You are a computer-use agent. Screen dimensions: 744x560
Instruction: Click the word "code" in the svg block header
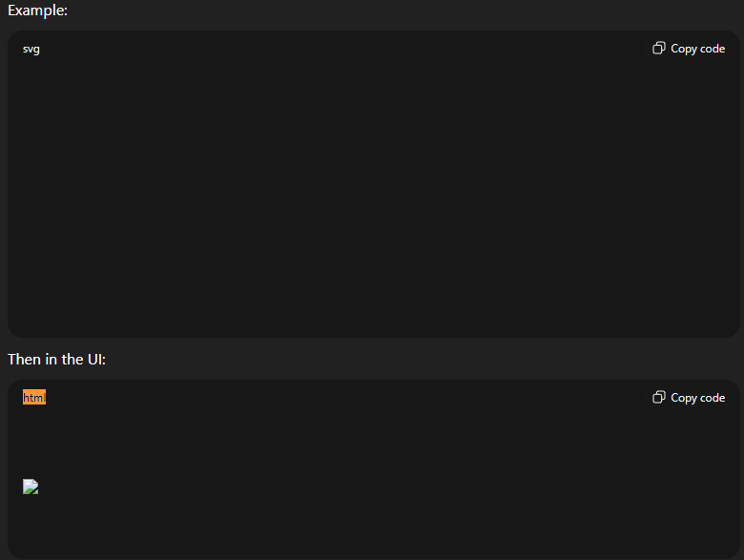click(x=713, y=49)
